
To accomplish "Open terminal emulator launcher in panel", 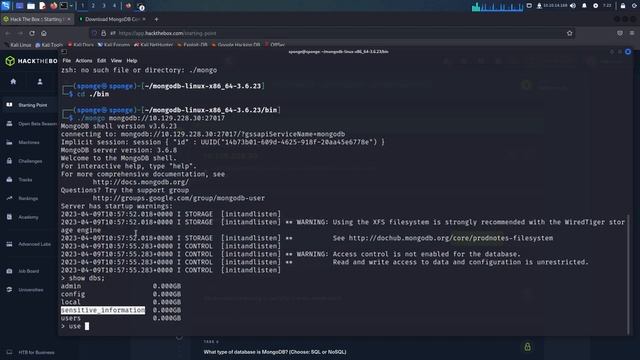I will pyautogui.click(x=64, y=6).
